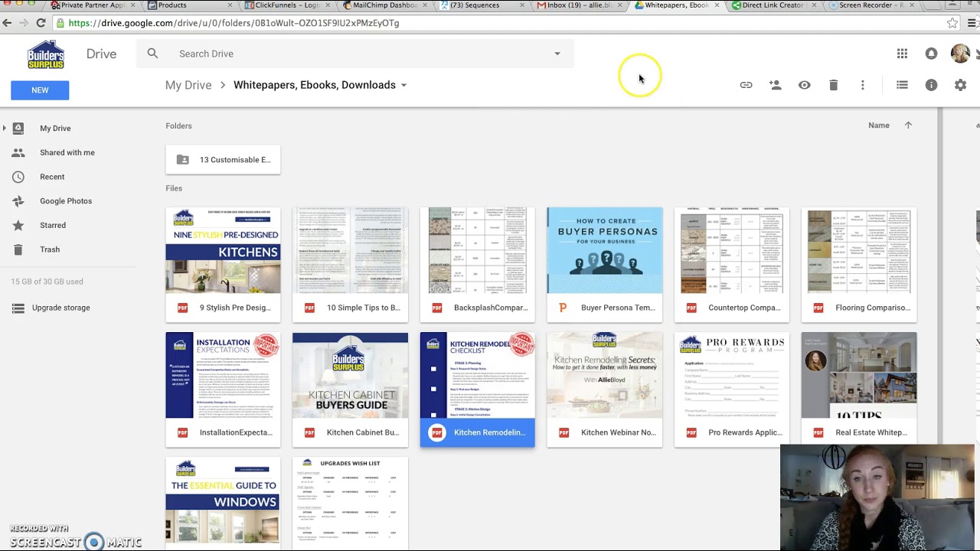This screenshot has width=980, height=551.
Task: Expand search options dropdown arrow
Action: (557, 54)
